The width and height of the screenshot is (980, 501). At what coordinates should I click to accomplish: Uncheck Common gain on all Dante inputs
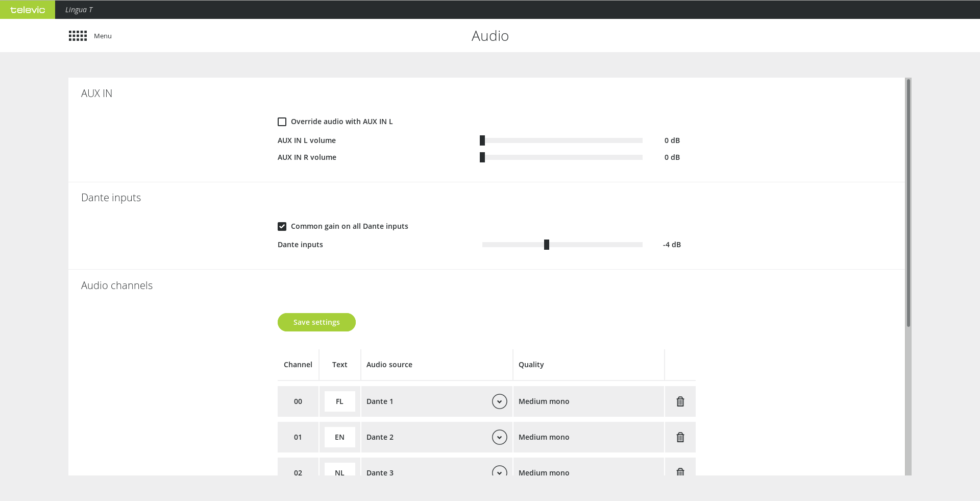click(282, 226)
